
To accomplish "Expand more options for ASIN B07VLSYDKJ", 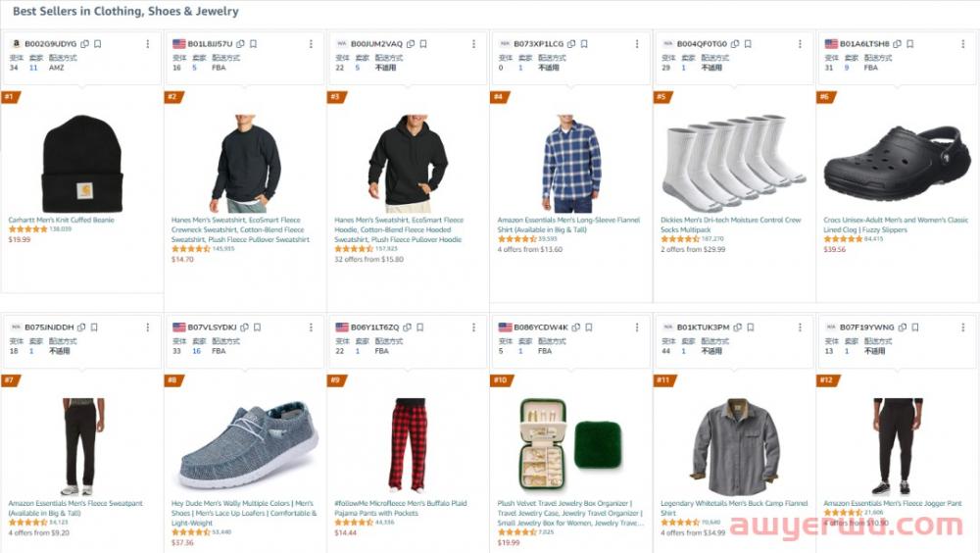I will (x=311, y=327).
